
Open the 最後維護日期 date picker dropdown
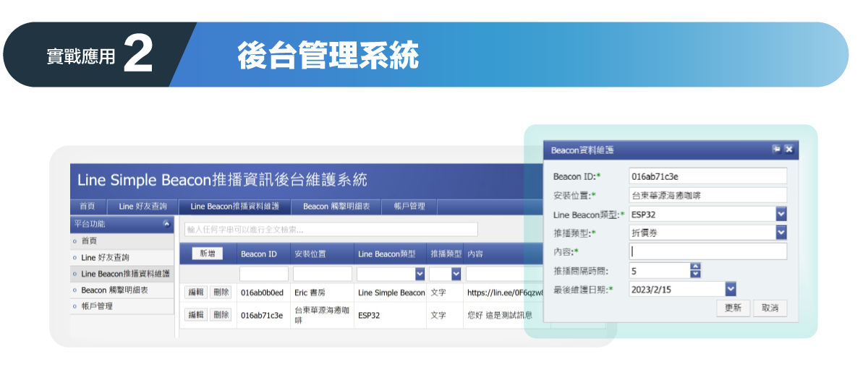(730, 289)
